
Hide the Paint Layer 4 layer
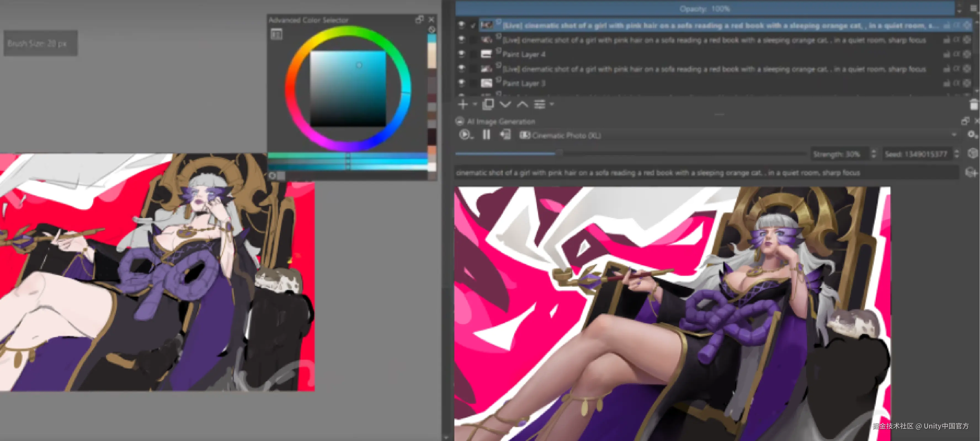coord(462,54)
